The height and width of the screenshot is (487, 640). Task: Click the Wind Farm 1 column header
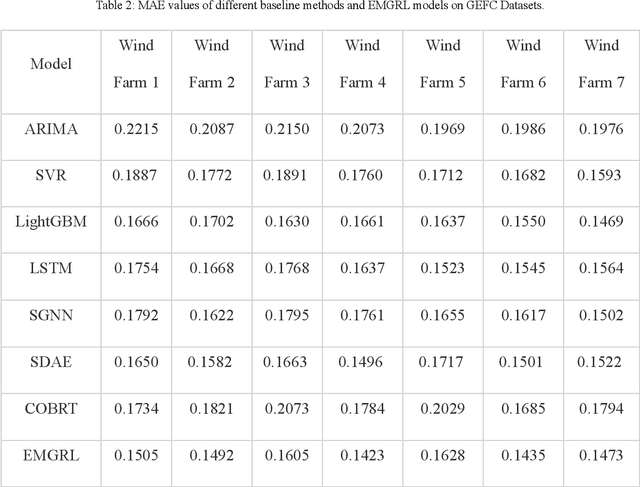[136, 63]
